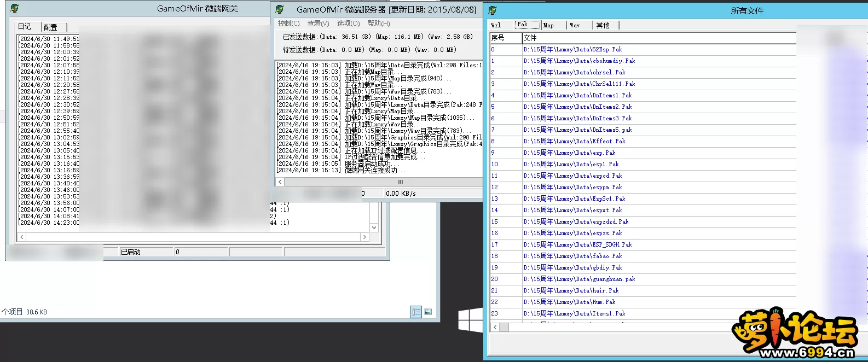The image size is (868, 362).
Task: Select the espzdzd.Pak file row
Action: tap(643, 221)
